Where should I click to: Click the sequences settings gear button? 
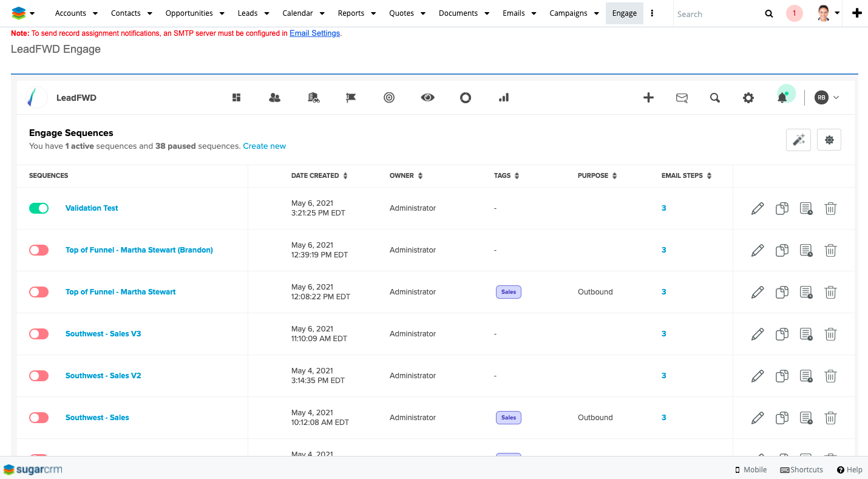point(829,140)
